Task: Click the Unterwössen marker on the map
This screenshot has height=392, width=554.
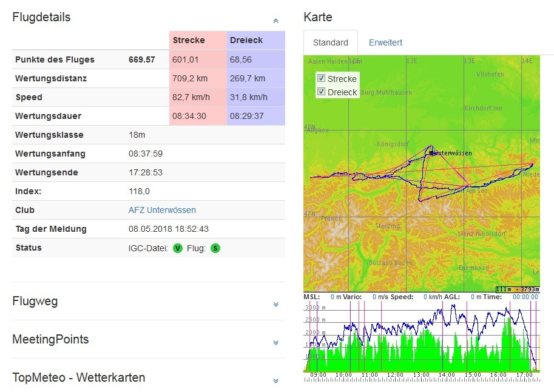Action: (432, 153)
